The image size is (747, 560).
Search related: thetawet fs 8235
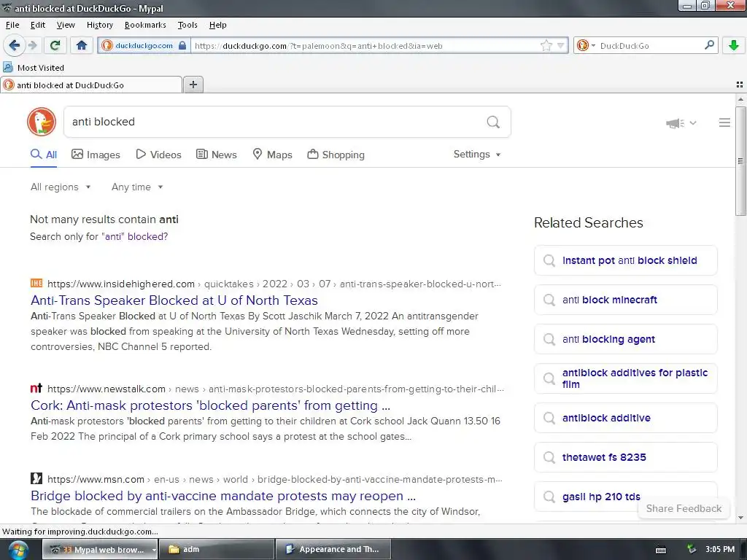tap(625, 457)
